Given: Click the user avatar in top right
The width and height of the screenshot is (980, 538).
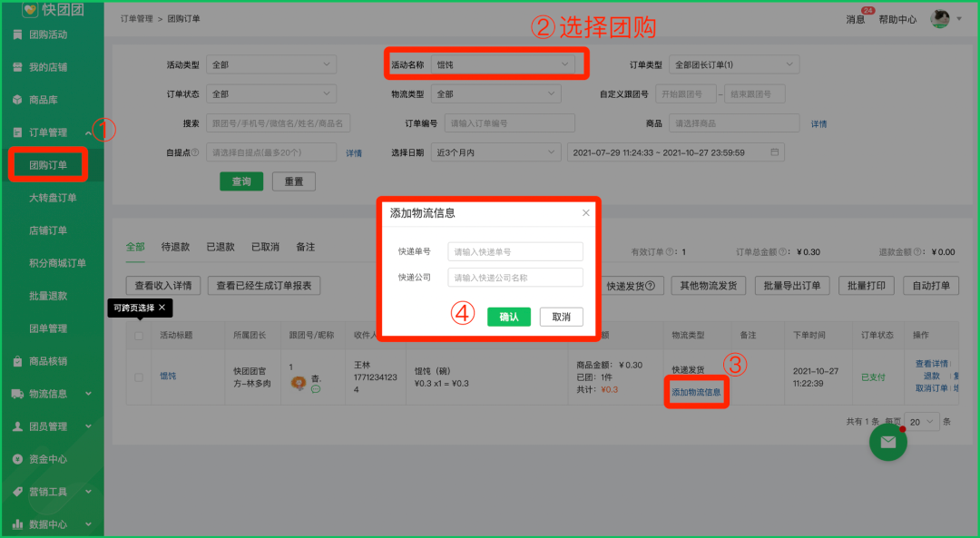Looking at the screenshot, I should (x=940, y=19).
